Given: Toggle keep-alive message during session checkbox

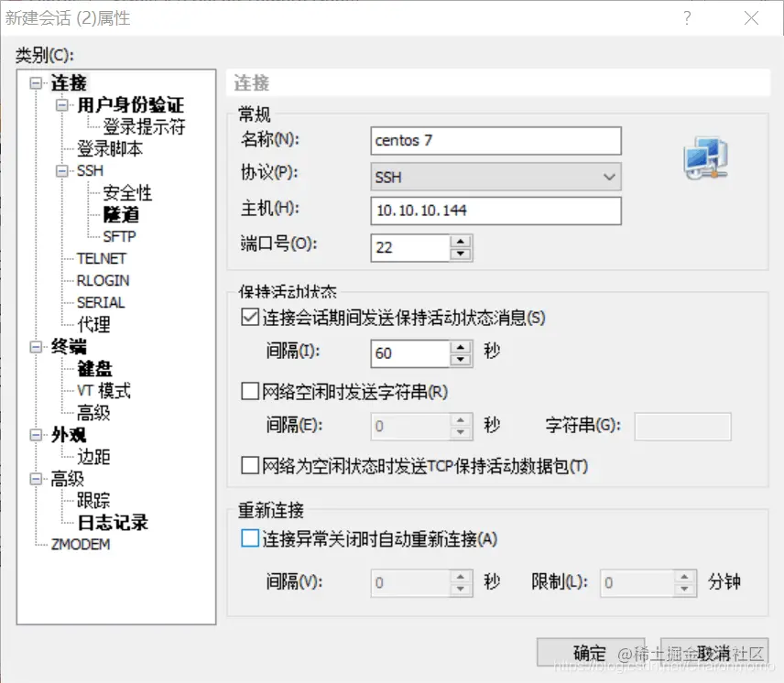Looking at the screenshot, I should click(x=250, y=318).
